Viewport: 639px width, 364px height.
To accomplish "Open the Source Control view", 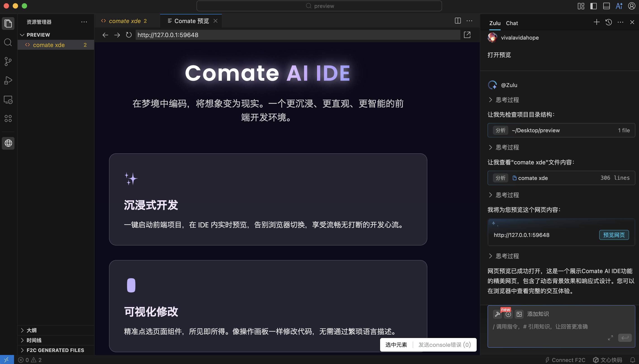I will (x=8, y=61).
